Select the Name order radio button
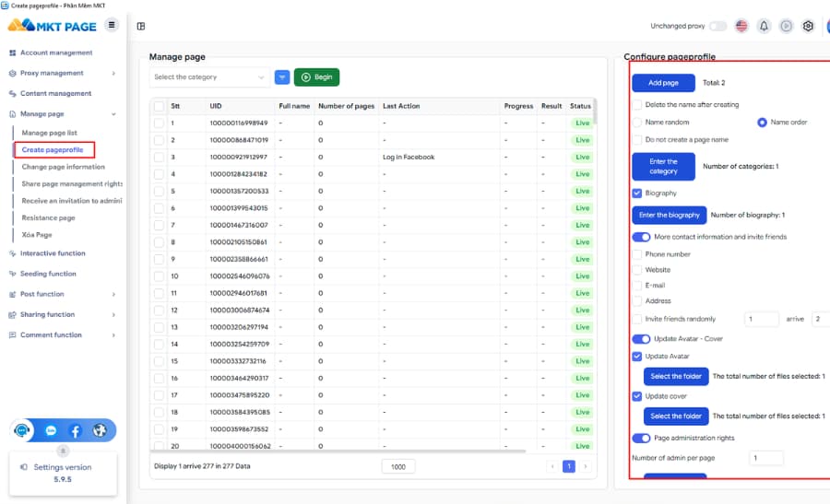830x504 pixels. (762, 123)
